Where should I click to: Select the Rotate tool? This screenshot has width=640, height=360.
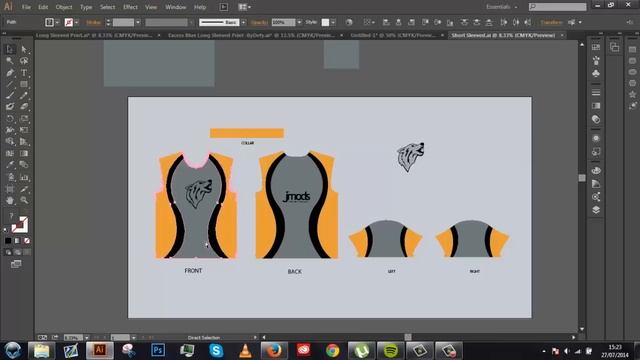[10, 119]
